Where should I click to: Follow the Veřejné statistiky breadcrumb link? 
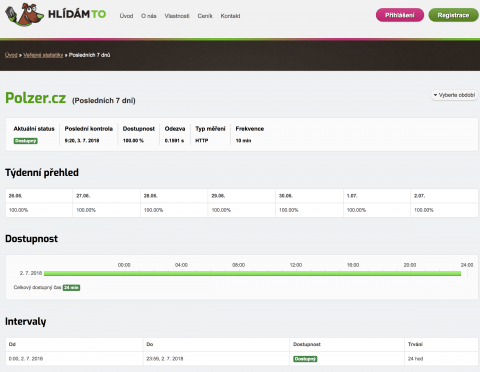[x=43, y=55]
